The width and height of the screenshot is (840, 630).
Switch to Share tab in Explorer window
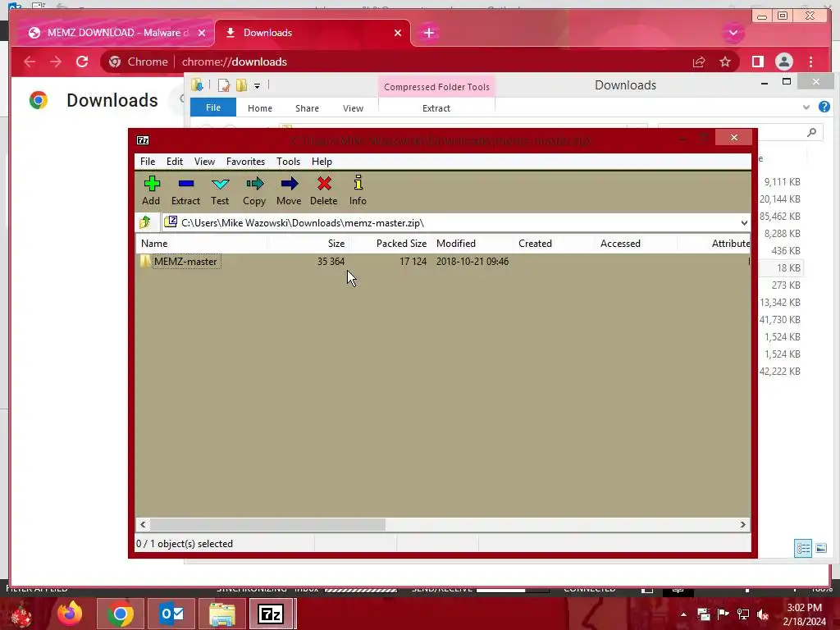pyautogui.click(x=307, y=108)
